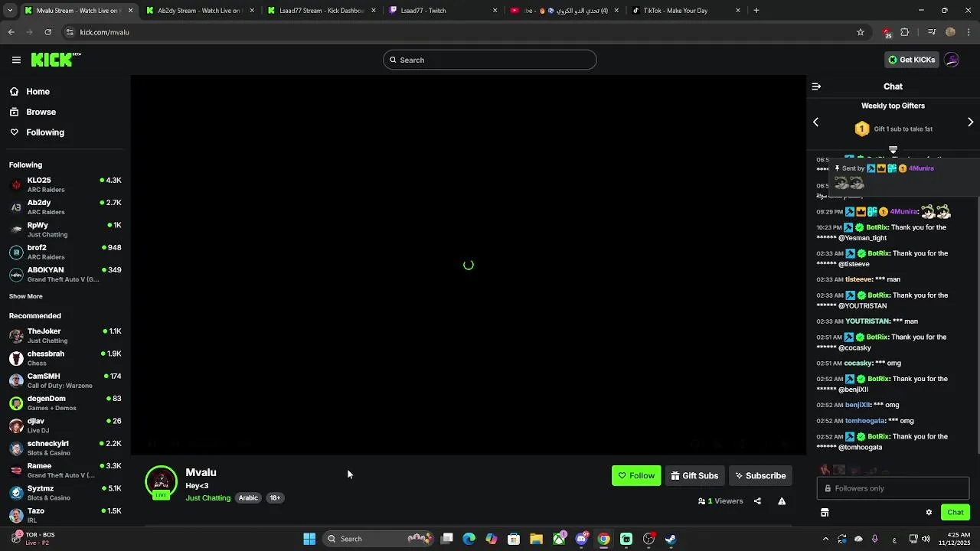The image size is (980, 551).
Task: Open the Windows Start menu
Action: click(309, 539)
